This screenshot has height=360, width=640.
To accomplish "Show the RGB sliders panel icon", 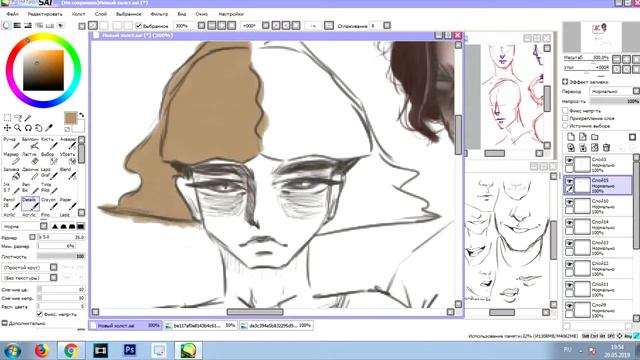I will coord(17,26).
